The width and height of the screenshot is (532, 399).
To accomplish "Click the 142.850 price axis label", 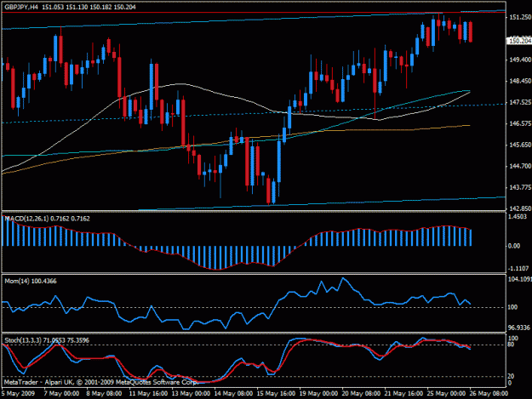I will pos(520,208).
